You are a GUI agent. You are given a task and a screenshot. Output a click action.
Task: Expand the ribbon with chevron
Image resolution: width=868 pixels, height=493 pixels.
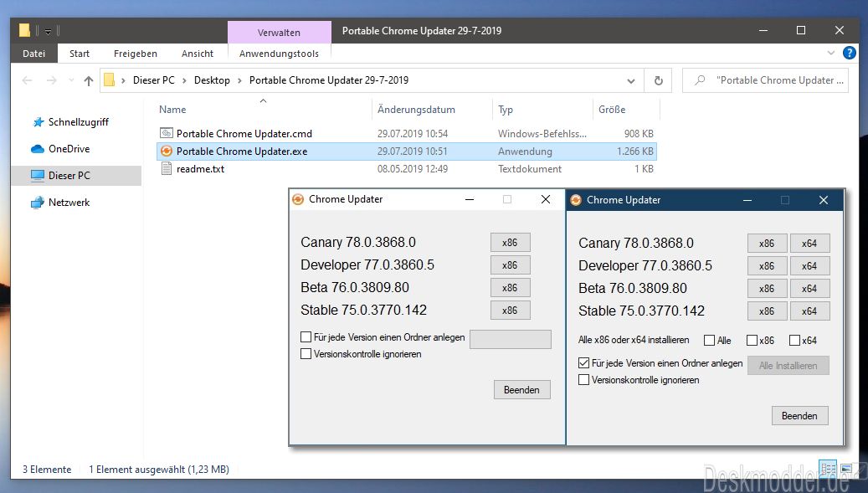coord(831,53)
